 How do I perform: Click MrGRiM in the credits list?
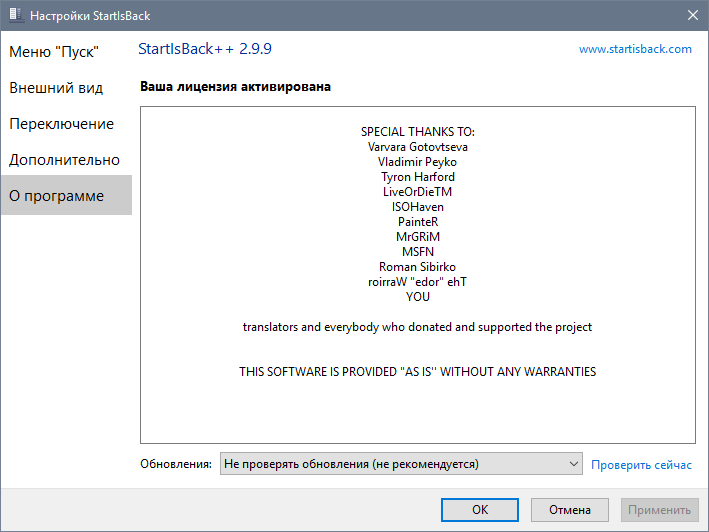(x=417, y=236)
